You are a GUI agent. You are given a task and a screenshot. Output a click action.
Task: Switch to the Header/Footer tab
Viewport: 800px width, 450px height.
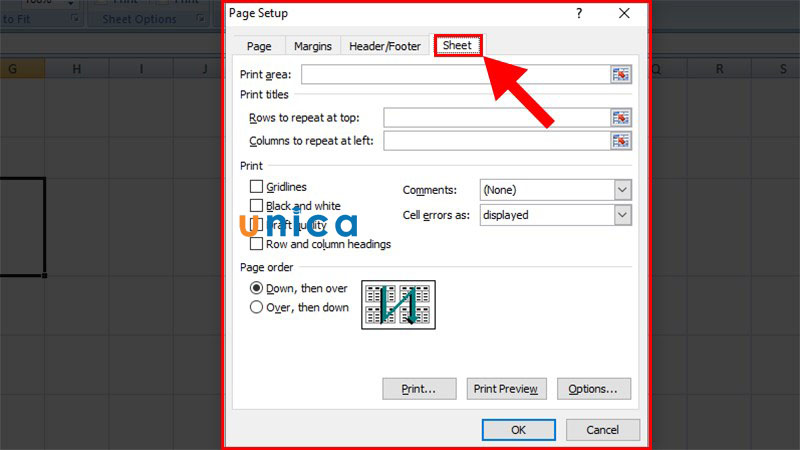coord(385,46)
